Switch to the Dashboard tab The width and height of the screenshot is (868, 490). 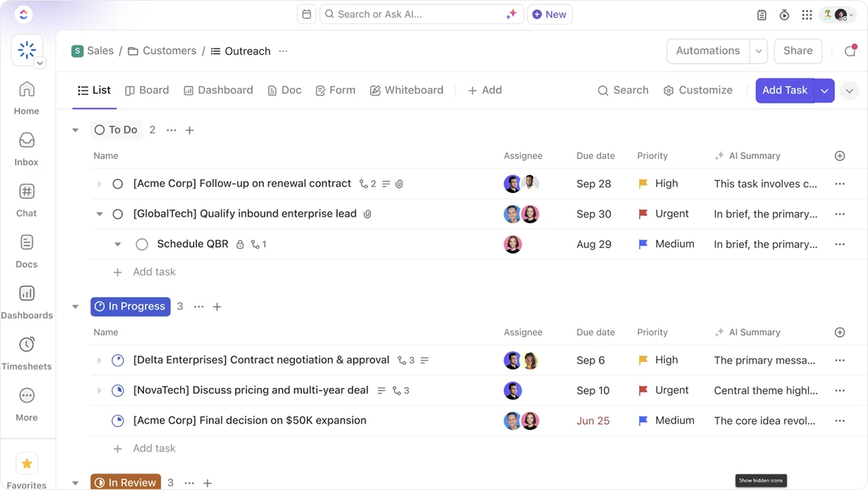pos(218,90)
